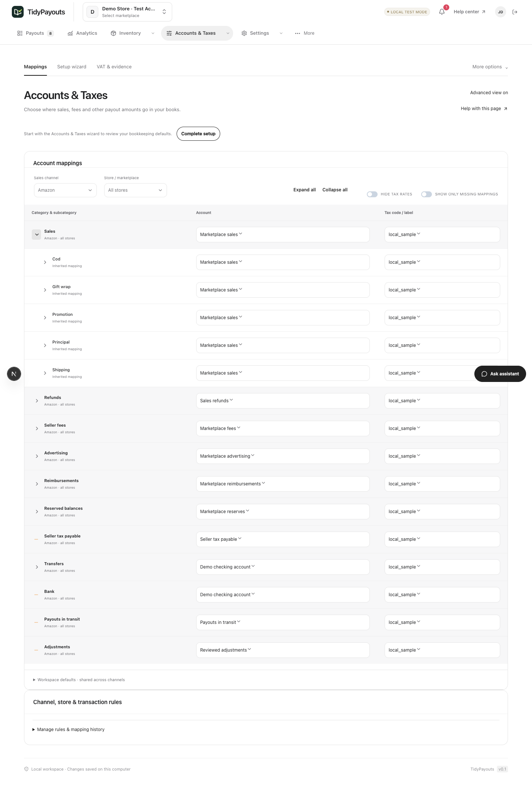Image resolution: width=532 pixels, height=799 pixels.
Task: Open the Help center link
Action: (x=469, y=12)
